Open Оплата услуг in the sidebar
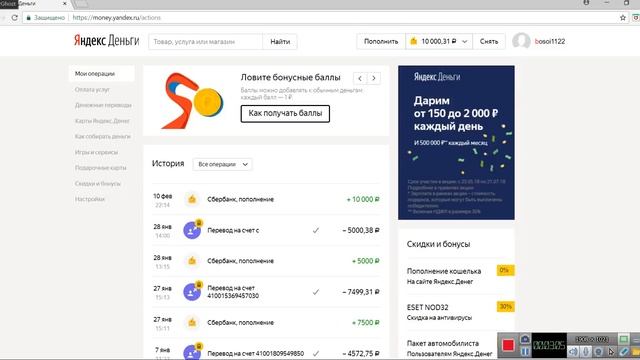Screen dimensions: 640x360 pos(92,89)
